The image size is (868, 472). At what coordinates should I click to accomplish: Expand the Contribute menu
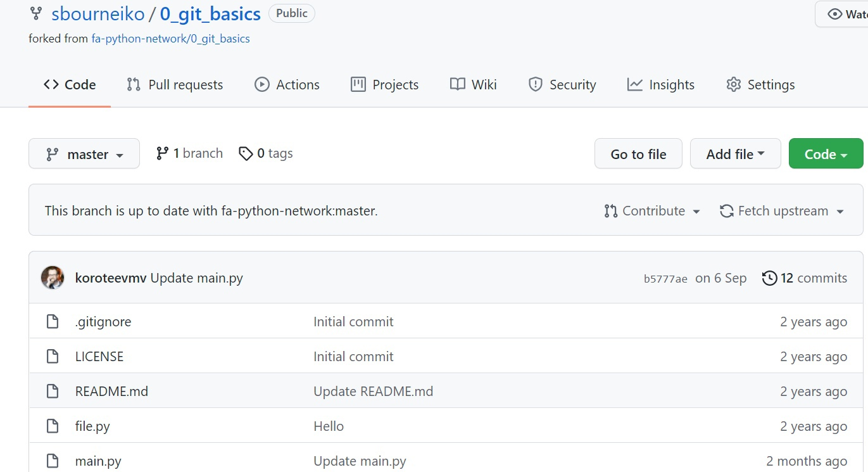pyautogui.click(x=653, y=211)
